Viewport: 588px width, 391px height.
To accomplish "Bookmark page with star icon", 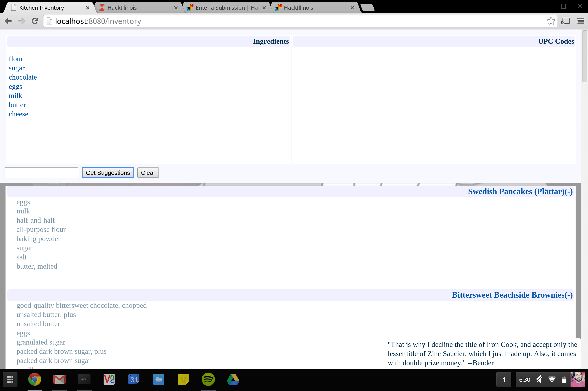I will pyautogui.click(x=551, y=21).
